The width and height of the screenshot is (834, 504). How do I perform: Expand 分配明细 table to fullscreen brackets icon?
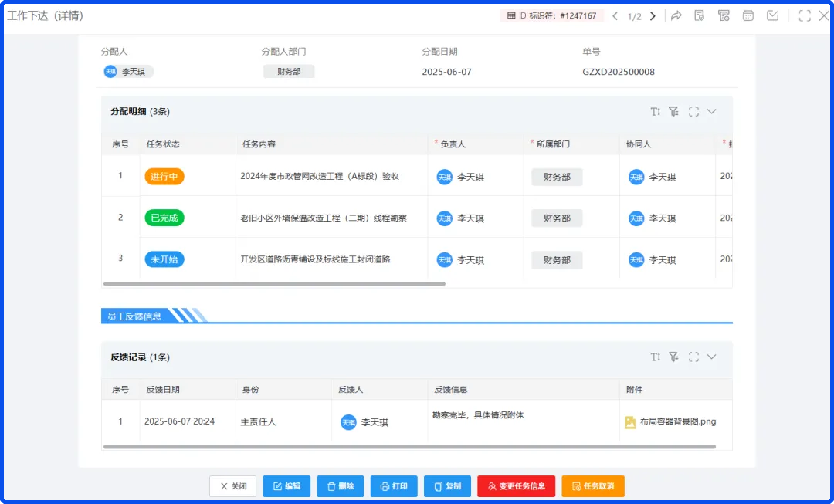pos(693,112)
